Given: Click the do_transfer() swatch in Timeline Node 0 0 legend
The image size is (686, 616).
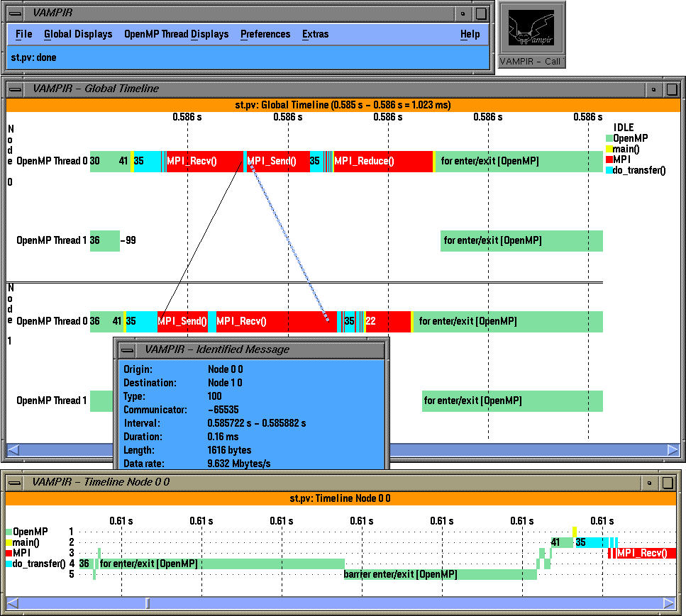Looking at the screenshot, I should pos(9,564).
